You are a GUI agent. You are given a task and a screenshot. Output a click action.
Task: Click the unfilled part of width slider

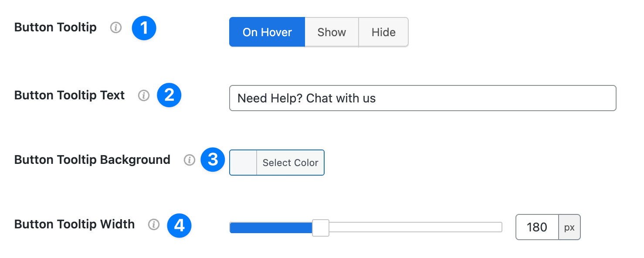414,227
